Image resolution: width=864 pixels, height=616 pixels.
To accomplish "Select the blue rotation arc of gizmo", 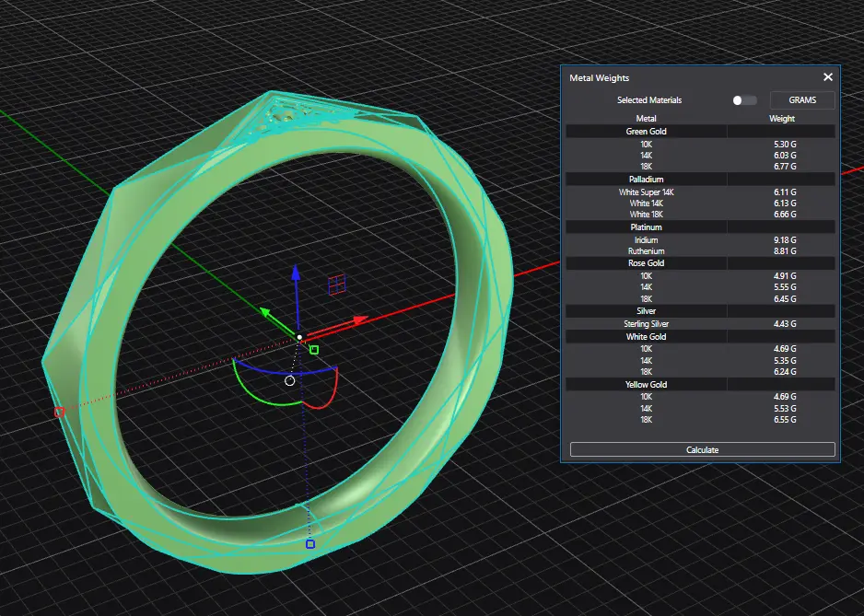I will tap(286, 369).
